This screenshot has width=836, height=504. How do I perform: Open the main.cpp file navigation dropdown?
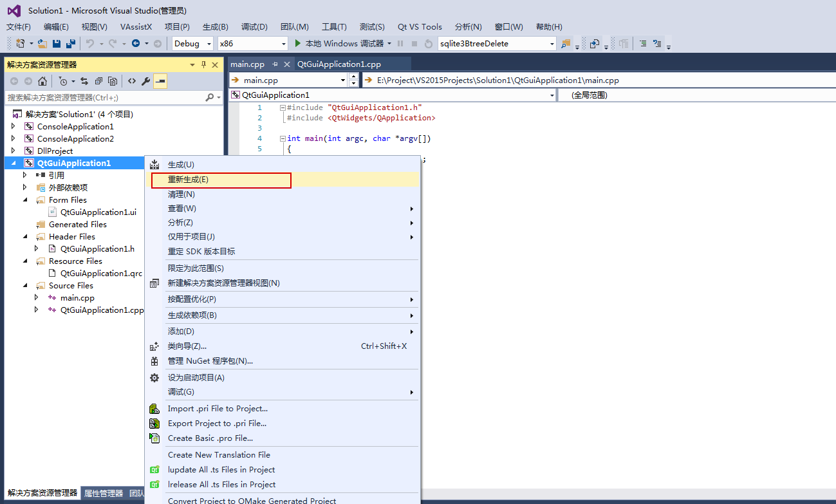(x=342, y=80)
